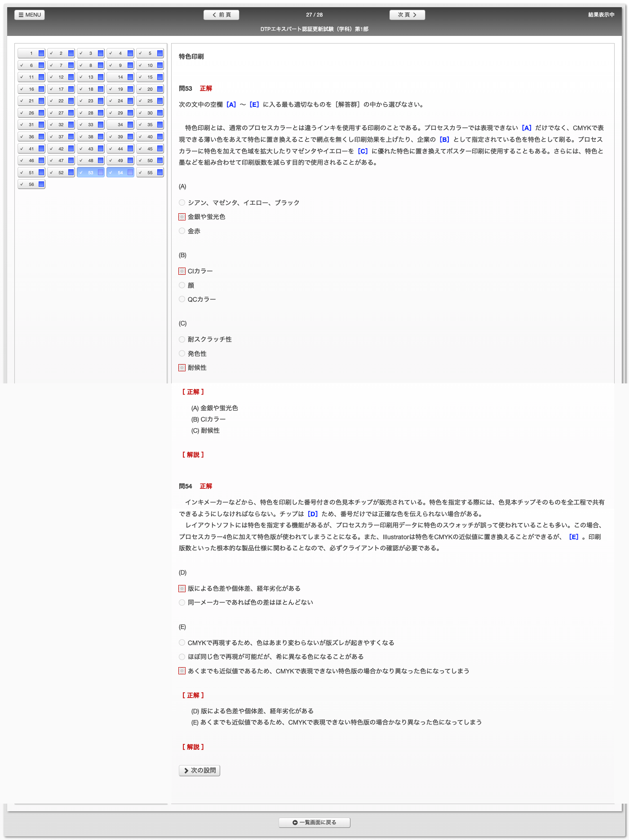
Task: Jump to question 56 in grid
Action: pyautogui.click(x=31, y=184)
